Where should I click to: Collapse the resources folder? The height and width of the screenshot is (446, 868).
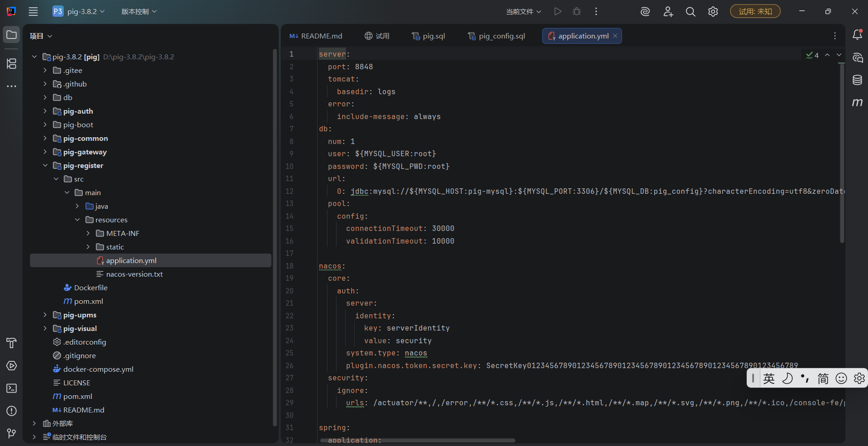[77, 220]
